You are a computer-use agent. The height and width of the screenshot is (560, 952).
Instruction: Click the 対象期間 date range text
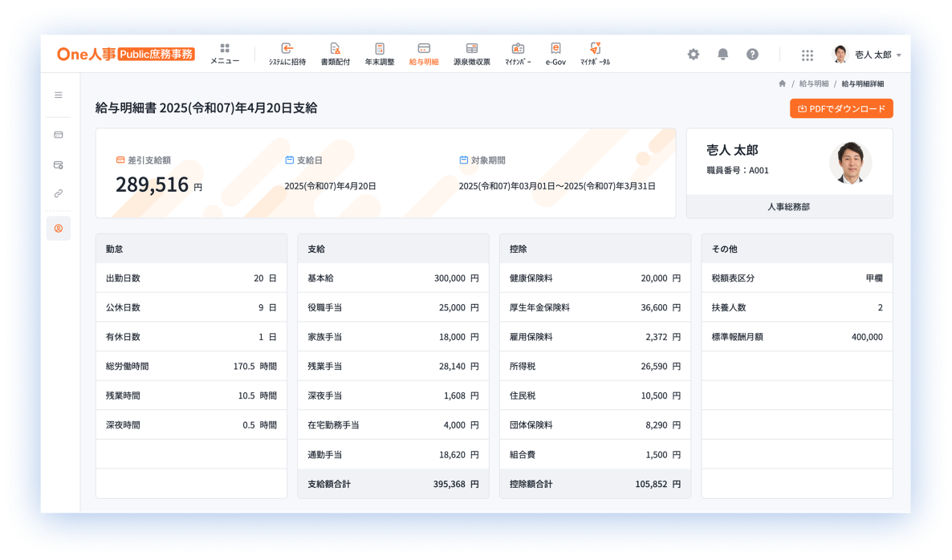coord(557,186)
